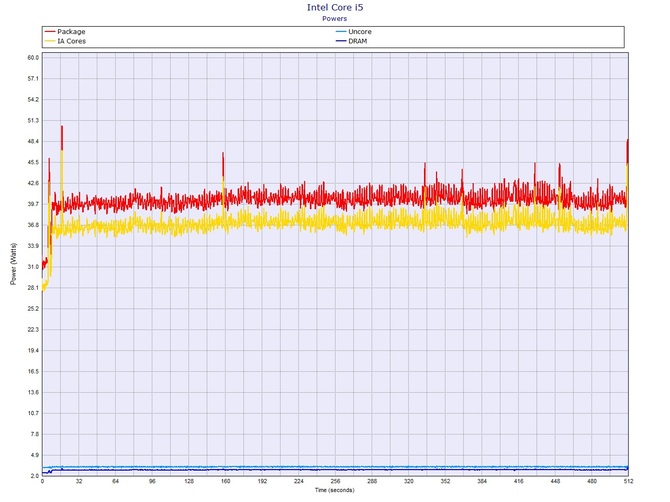Click the 256 time axis tick label
Image resolution: width=670 pixels, height=502 pixels.
click(x=335, y=481)
